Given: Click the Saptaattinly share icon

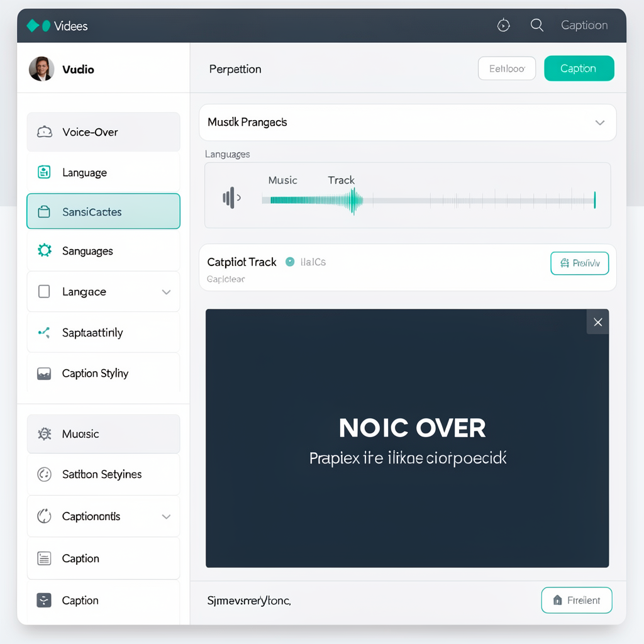Looking at the screenshot, I should pyautogui.click(x=45, y=332).
